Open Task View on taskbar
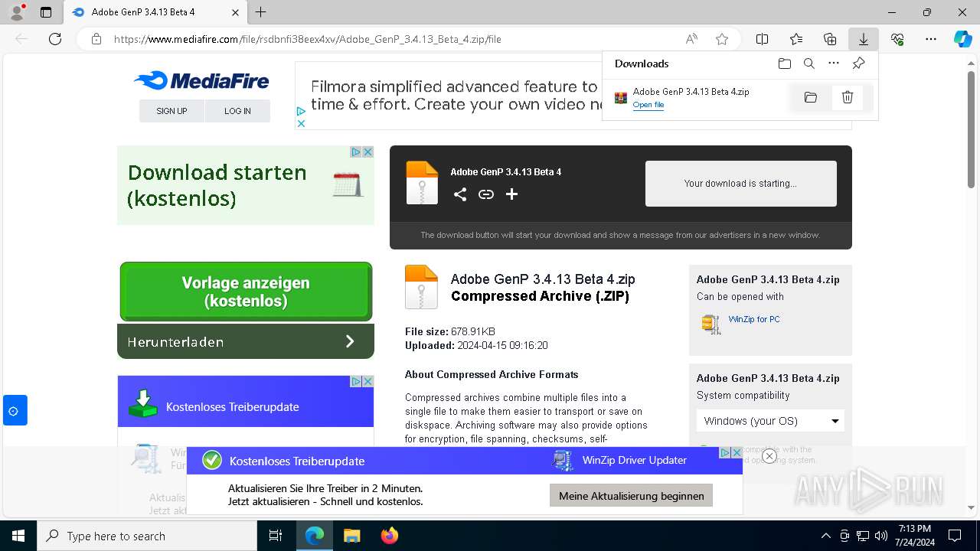This screenshot has width=980, height=551. (x=276, y=536)
